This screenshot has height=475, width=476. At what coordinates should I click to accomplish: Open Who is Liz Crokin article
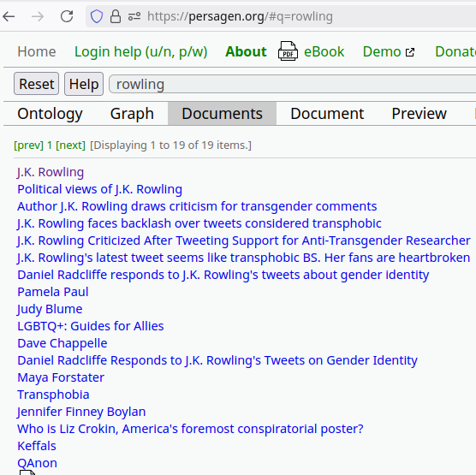point(190,429)
